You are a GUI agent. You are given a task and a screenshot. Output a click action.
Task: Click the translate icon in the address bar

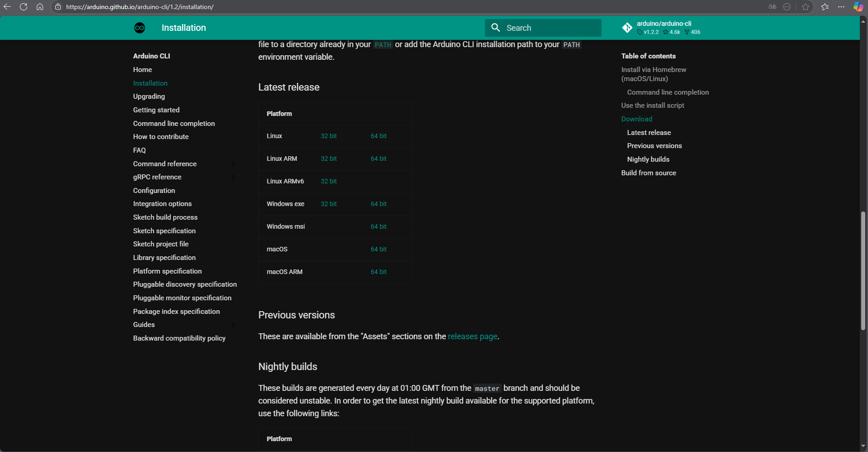pos(771,7)
